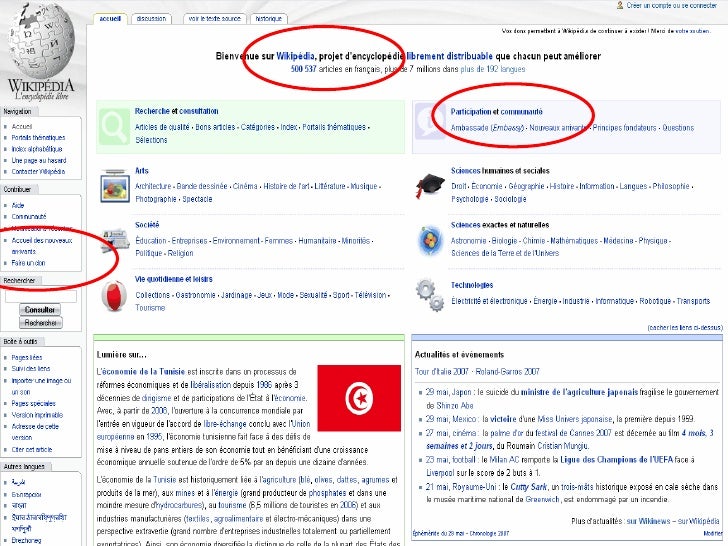This screenshot has height=546, width=728.
Task: Open the Shinzo Abe link
Action: 455,405
